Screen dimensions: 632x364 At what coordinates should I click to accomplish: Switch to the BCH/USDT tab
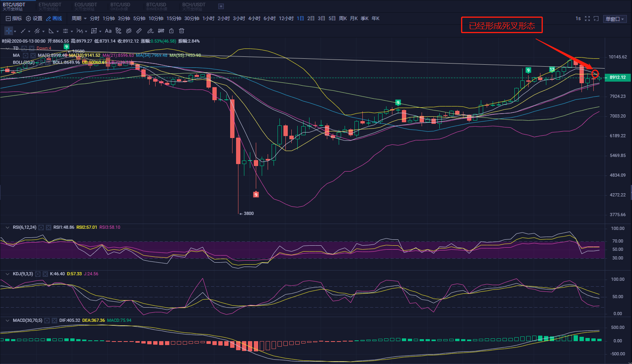pyautogui.click(x=194, y=6)
